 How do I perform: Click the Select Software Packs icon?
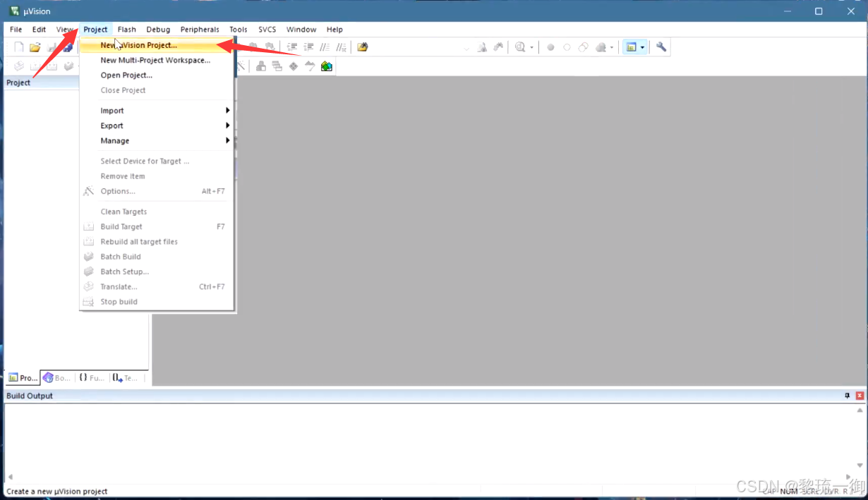click(310, 66)
